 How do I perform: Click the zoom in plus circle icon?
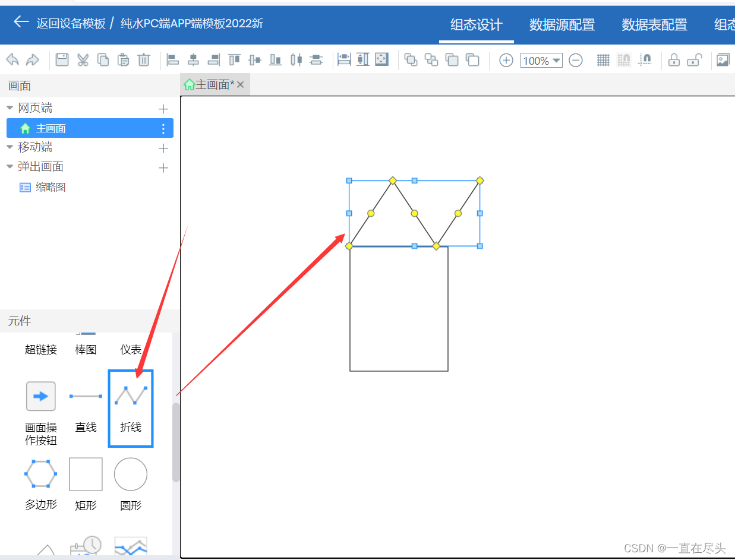point(506,61)
